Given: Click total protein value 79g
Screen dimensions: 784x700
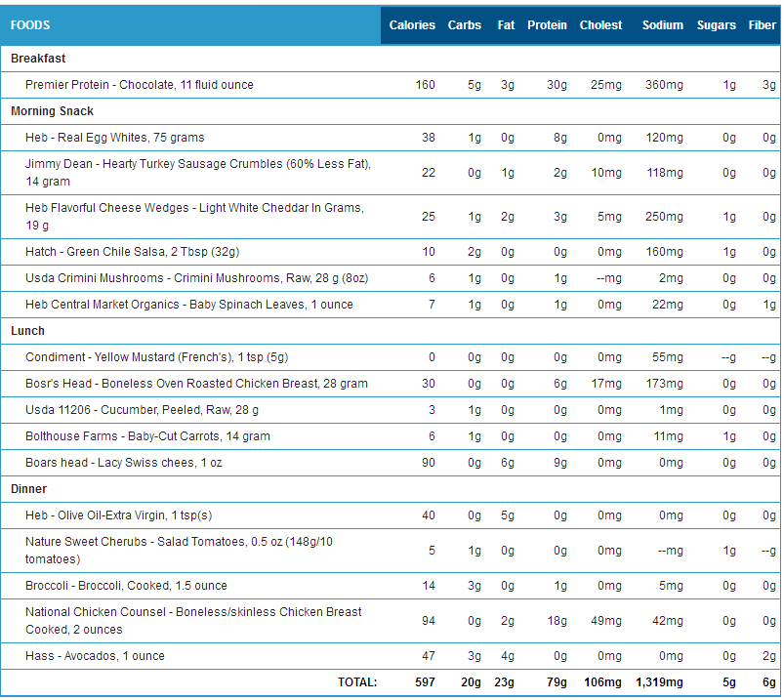Looking at the screenshot, I should pos(557,682).
